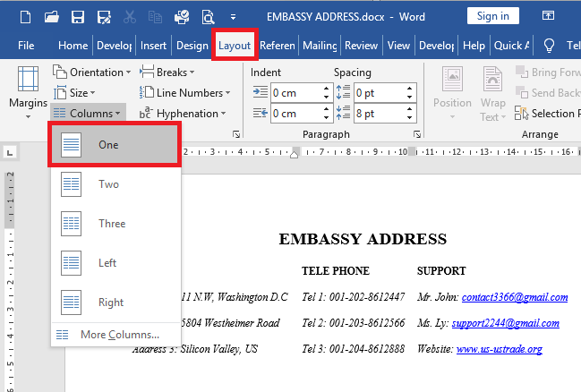Open the Selection Pane
The image size is (581, 392).
[x=548, y=114]
